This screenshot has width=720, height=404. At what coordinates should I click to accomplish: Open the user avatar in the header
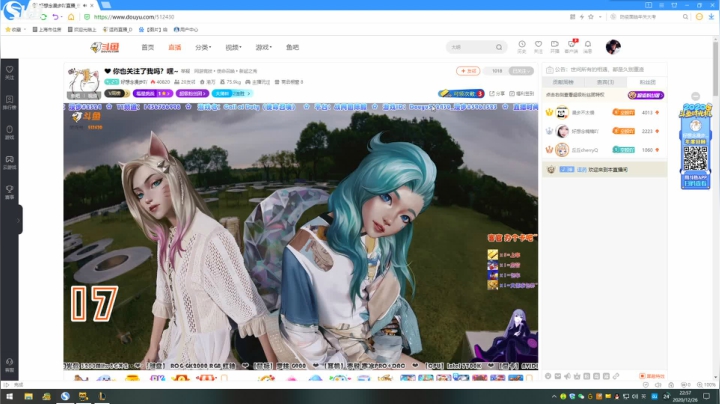coord(613,47)
